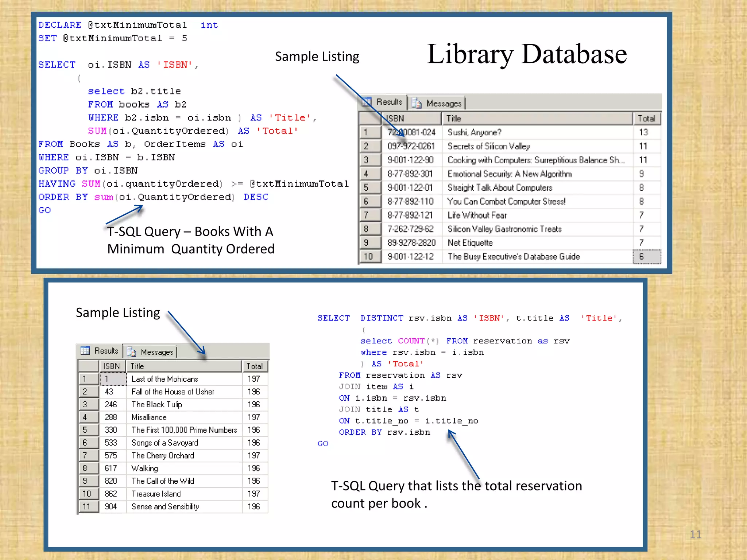Click 'Silicon Valley Gastronomic Treats' cell
This screenshot has width=747, height=560.
[x=537, y=229]
